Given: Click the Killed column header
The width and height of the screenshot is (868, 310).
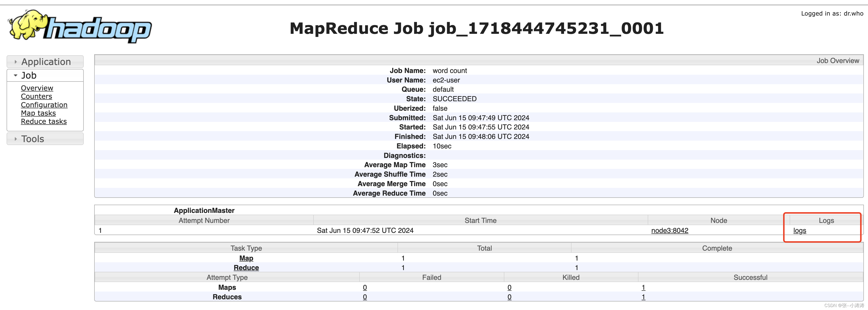Looking at the screenshot, I should click(x=571, y=277).
